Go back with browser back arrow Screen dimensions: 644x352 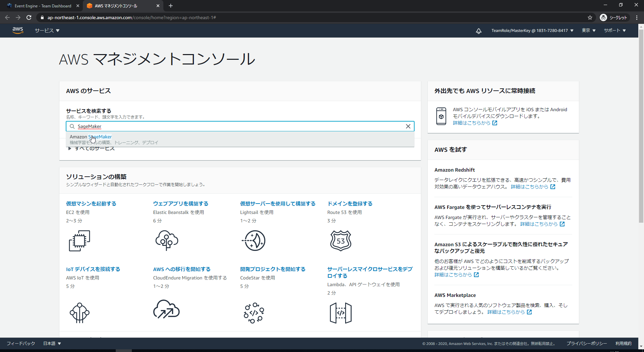pyautogui.click(x=7, y=17)
